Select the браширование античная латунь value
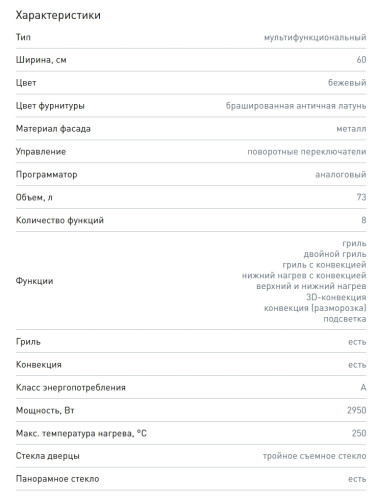The height and width of the screenshot is (499, 376). coord(296,106)
